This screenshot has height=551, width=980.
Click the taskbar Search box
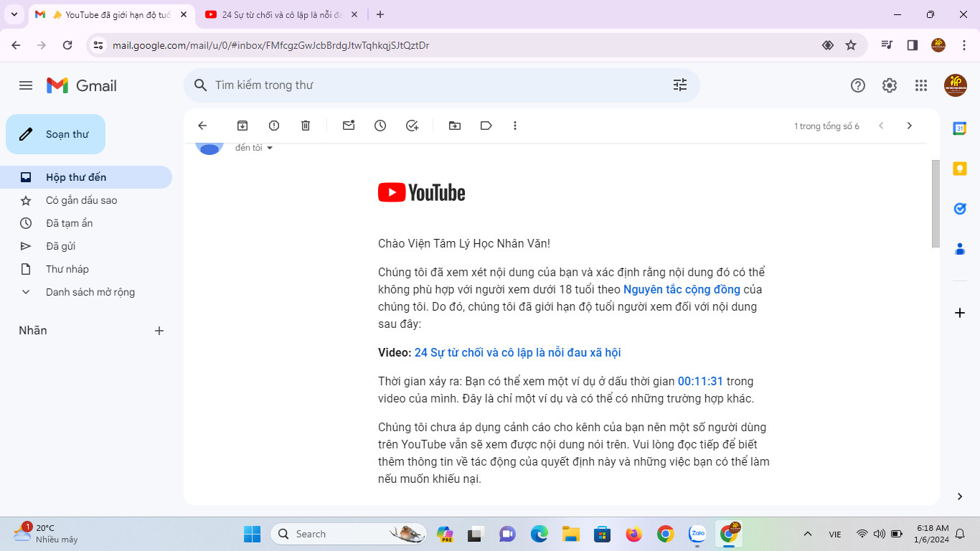click(x=349, y=534)
